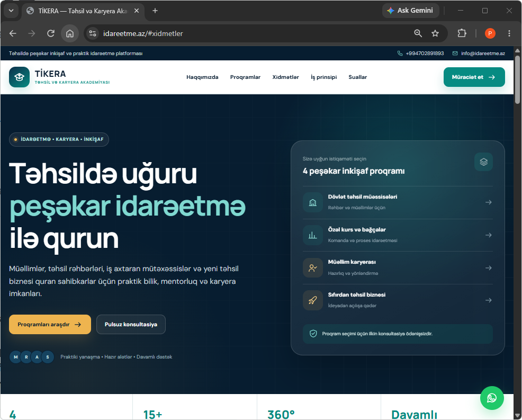The width and height of the screenshot is (522, 420).
Task: Click avatar circle labeled R
Action: click(x=26, y=357)
